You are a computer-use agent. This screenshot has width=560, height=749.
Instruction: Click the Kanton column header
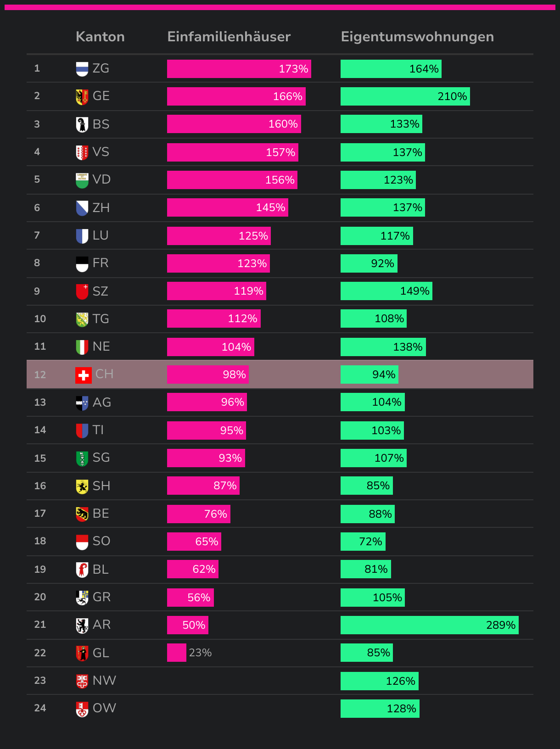click(x=100, y=37)
